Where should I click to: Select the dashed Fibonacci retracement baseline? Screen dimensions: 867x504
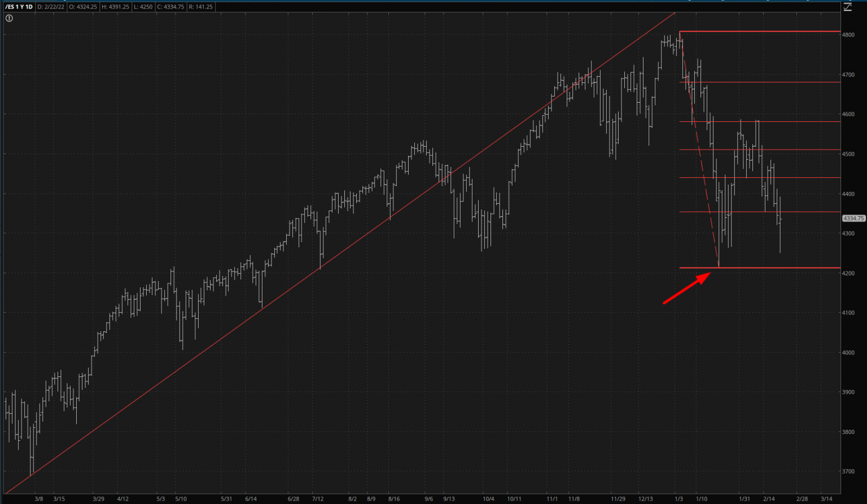[x=700, y=150]
